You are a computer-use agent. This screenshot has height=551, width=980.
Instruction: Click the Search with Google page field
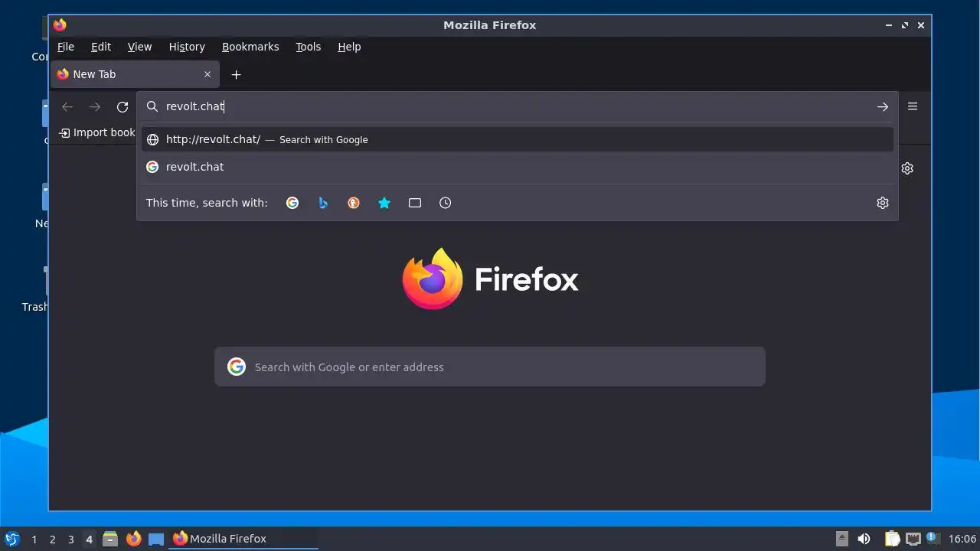tap(490, 367)
